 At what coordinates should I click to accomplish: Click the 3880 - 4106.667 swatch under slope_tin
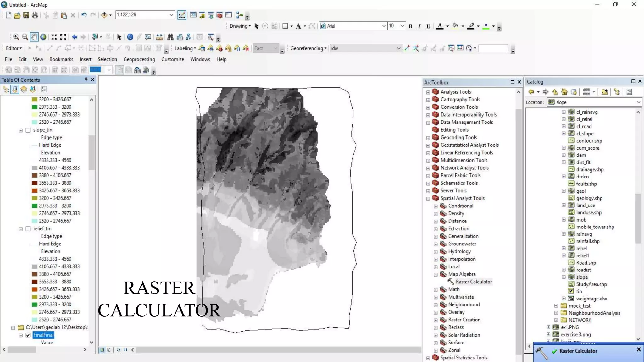[x=35, y=176]
